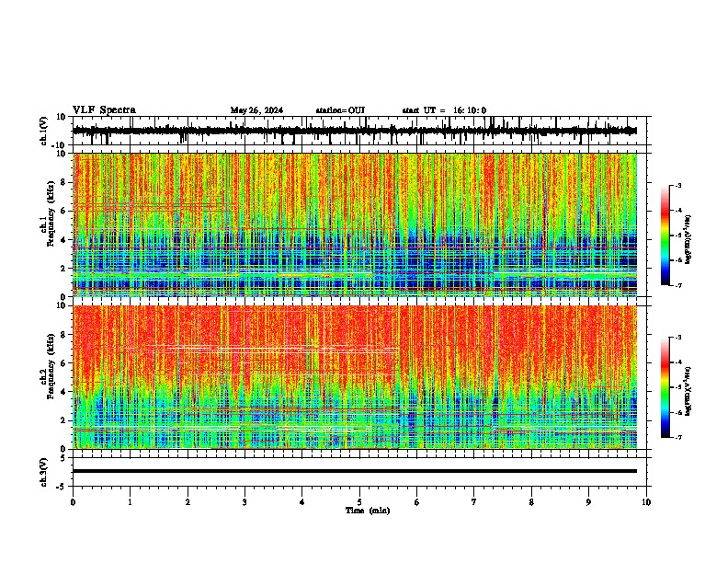Click the "5" tick on the time axis
Screen dimensions: 728x563
pyautogui.click(x=359, y=502)
